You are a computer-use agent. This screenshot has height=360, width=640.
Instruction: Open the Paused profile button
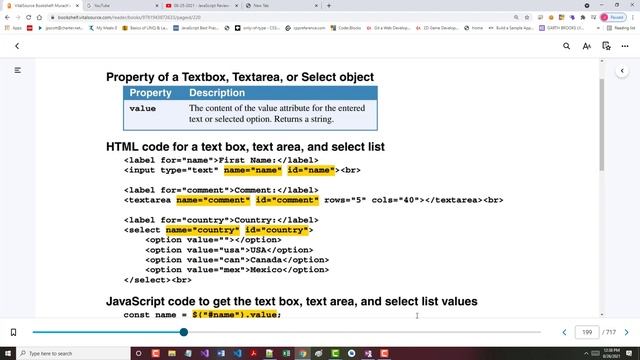click(613, 18)
